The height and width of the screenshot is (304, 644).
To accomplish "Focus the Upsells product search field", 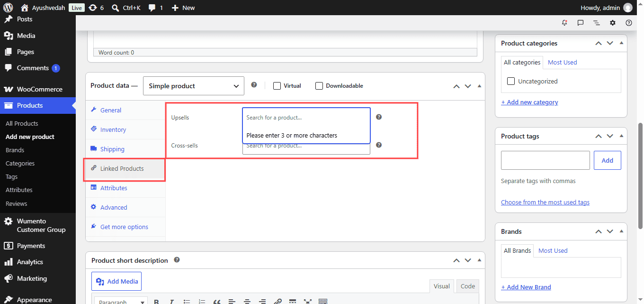I will [306, 118].
